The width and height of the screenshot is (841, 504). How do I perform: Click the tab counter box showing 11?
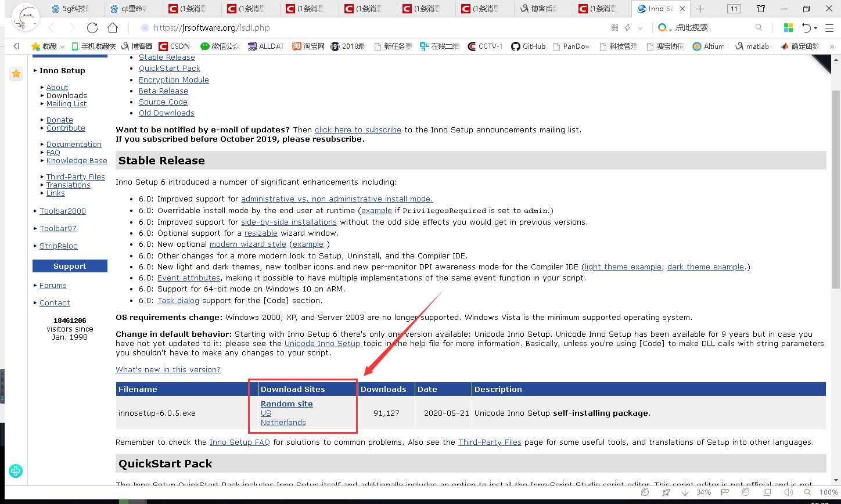[734, 9]
